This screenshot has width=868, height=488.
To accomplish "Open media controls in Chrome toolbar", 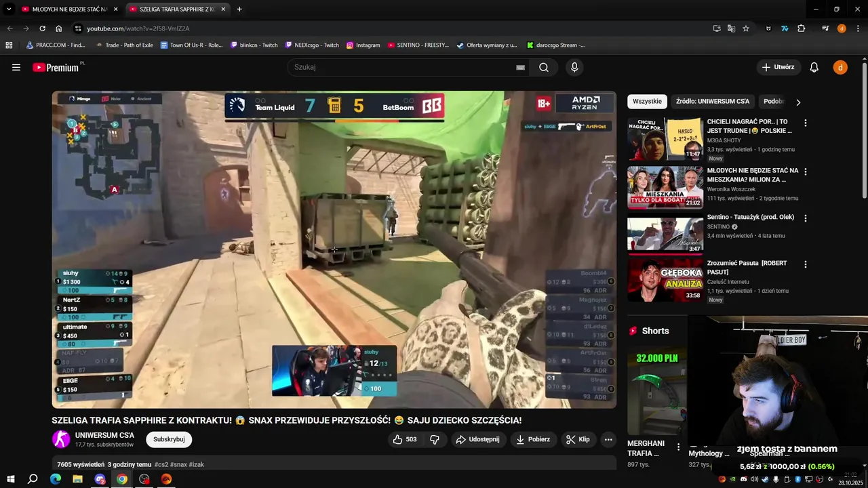I will point(825,28).
